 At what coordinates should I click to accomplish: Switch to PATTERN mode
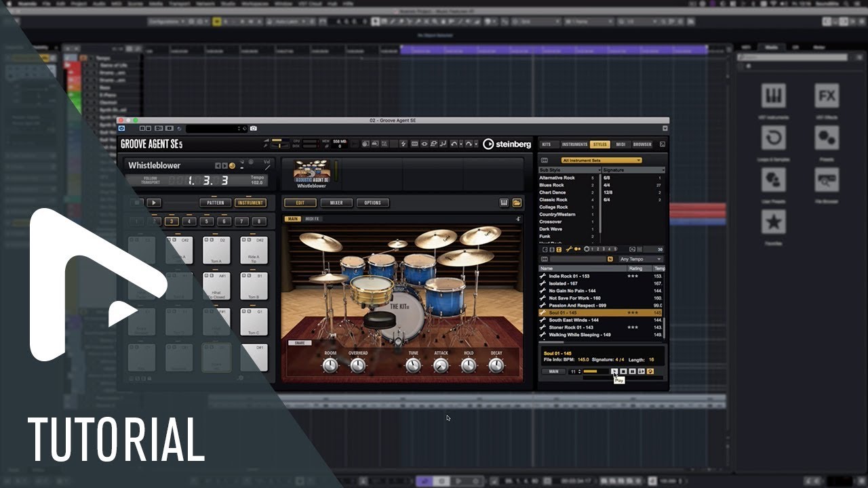pos(216,203)
